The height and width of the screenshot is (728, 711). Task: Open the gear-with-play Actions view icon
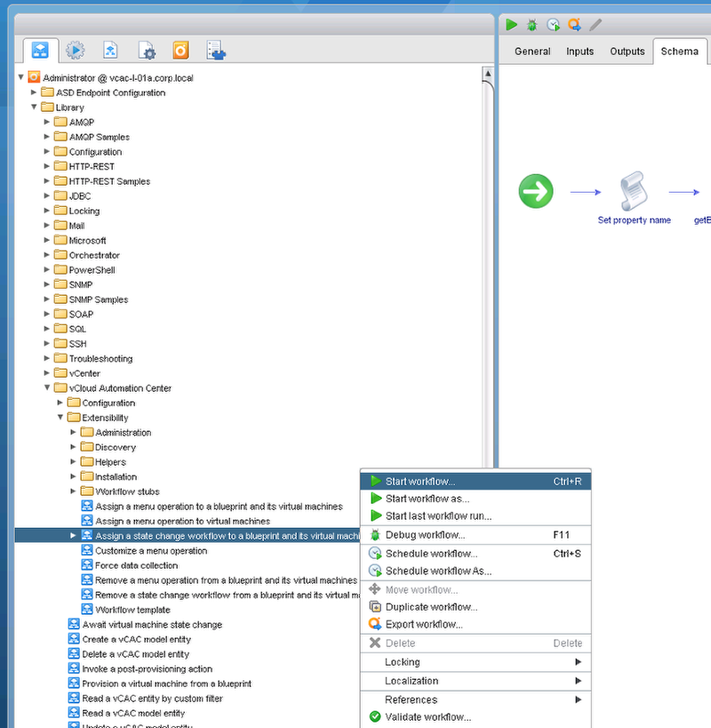click(x=75, y=50)
